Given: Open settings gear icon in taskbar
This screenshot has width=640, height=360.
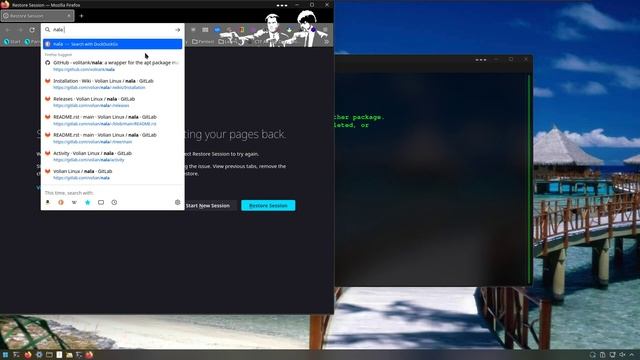Looking at the screenshot, I should 39,355.
